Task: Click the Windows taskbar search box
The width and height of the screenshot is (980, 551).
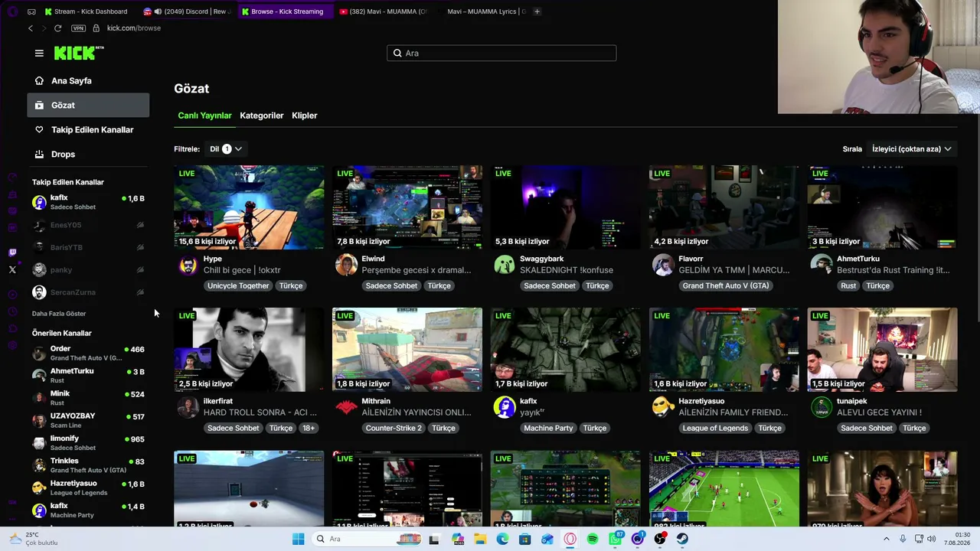Action: pyautogui.click(x=367, y=539)
